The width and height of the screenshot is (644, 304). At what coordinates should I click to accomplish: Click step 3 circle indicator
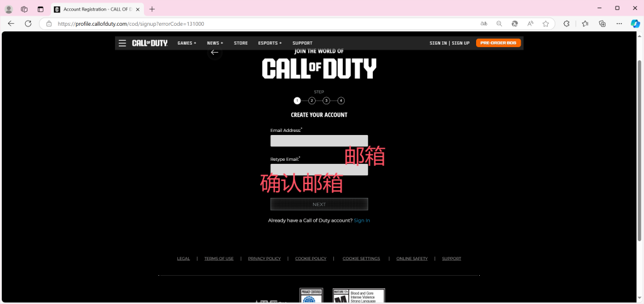326,100
